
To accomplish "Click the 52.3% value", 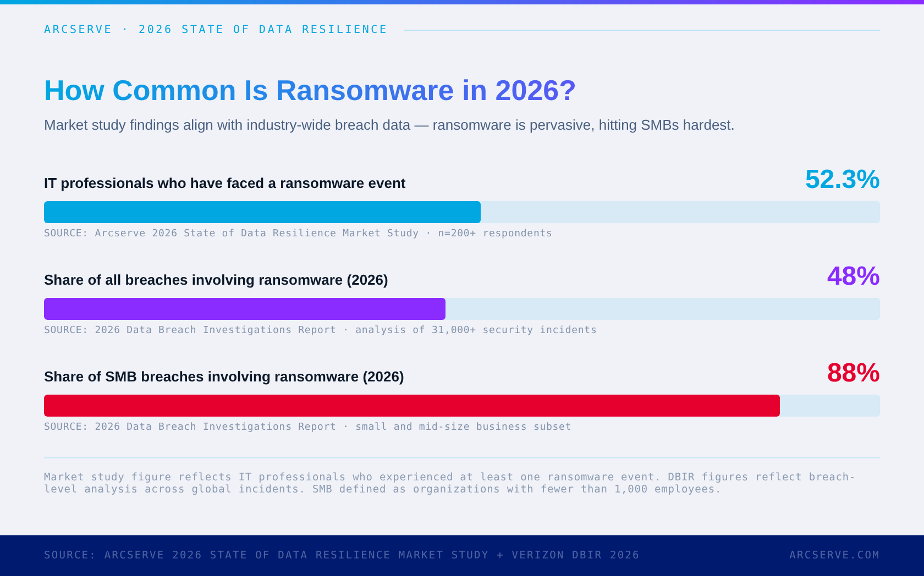I will pos(842,179).
